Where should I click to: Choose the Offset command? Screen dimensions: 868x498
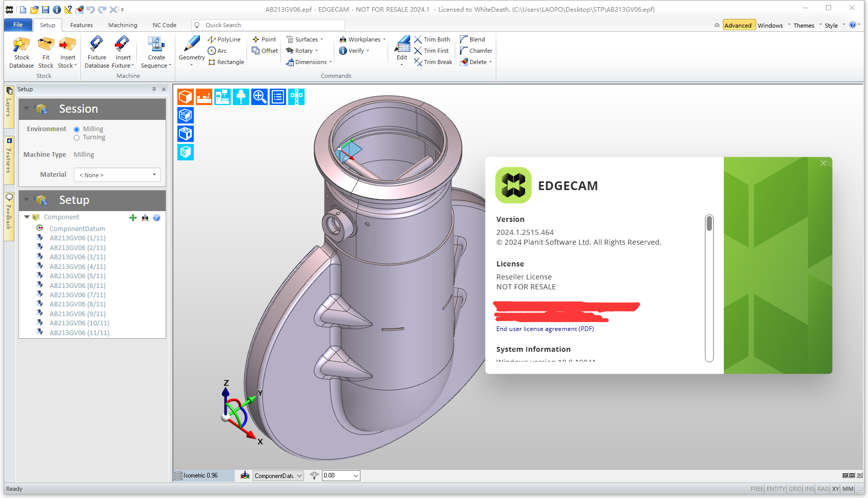tap(265, 51)
